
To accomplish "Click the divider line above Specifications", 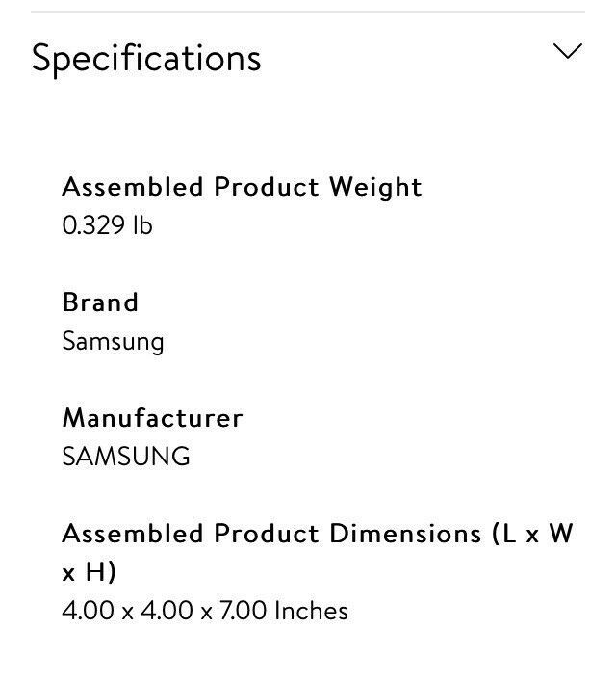I will [x=308, y=12].
